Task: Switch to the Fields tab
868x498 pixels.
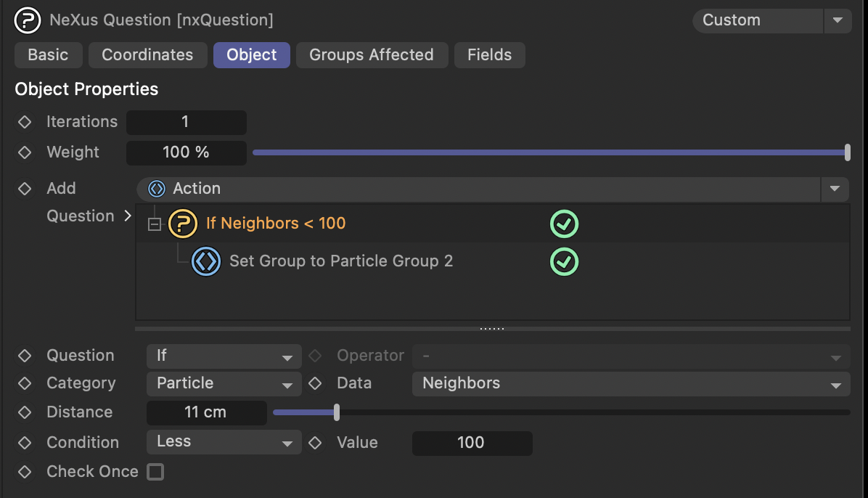Action: pyautogui.click(x=489, y=55)
